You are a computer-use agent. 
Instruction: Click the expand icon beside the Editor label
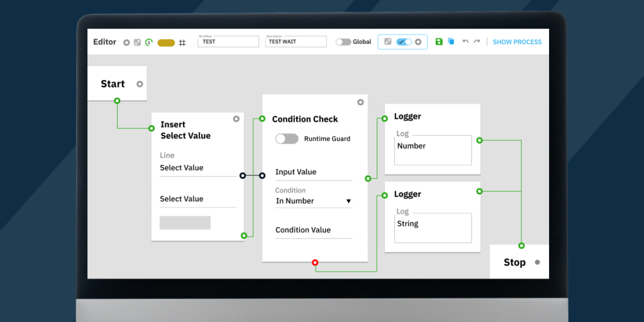point(138,42)
